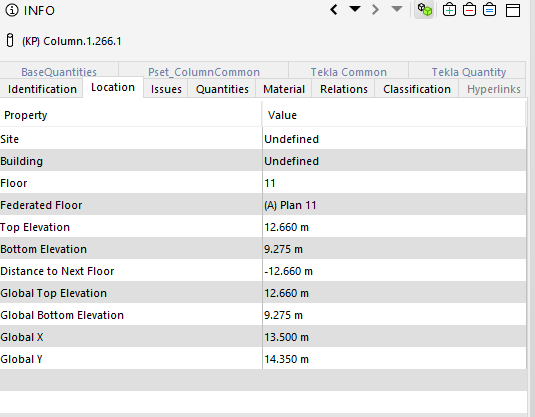Click value (A) Plan 11
Screen dimensions: 535x417
click(290, 205)
